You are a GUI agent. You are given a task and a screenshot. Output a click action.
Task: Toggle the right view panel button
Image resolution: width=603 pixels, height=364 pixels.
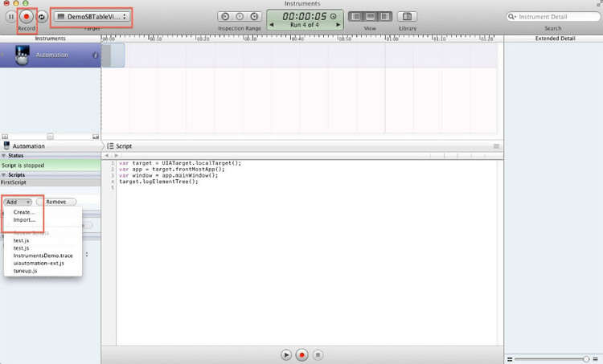pos(384,16)
